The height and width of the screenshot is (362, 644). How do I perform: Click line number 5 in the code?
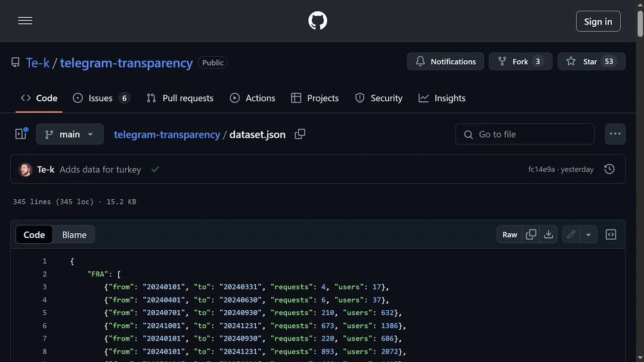pos(44,313)
